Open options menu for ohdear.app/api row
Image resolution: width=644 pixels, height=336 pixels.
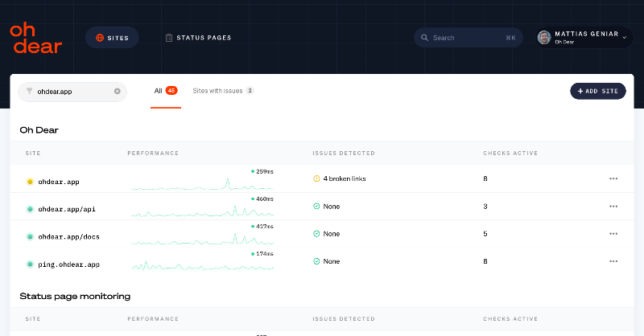click(x=613, y=207)
